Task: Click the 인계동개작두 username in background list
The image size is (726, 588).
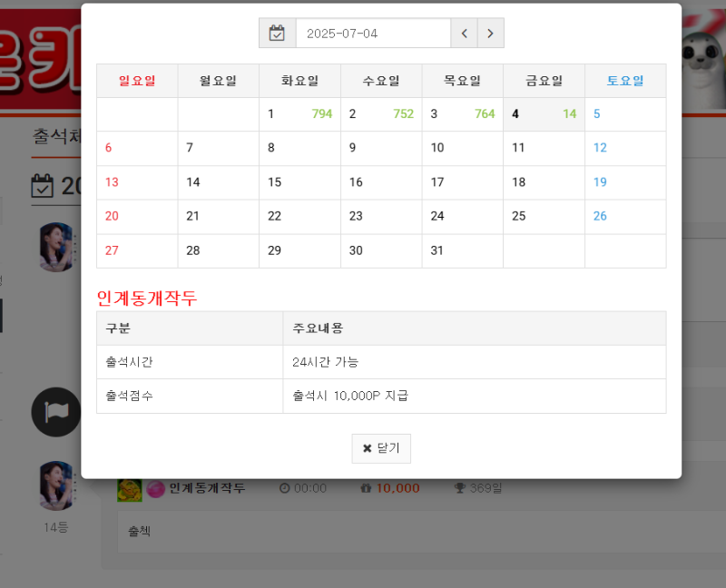Action: coord(207,488)
